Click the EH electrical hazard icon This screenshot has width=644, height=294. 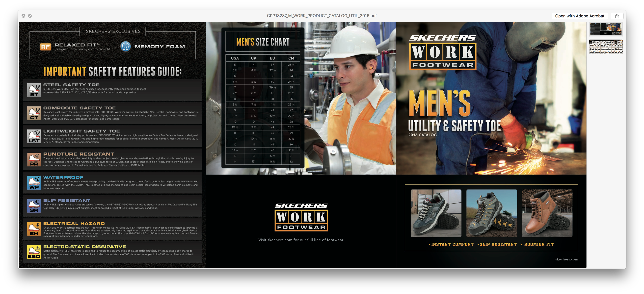pyautogui.click(x=34, y=229)
